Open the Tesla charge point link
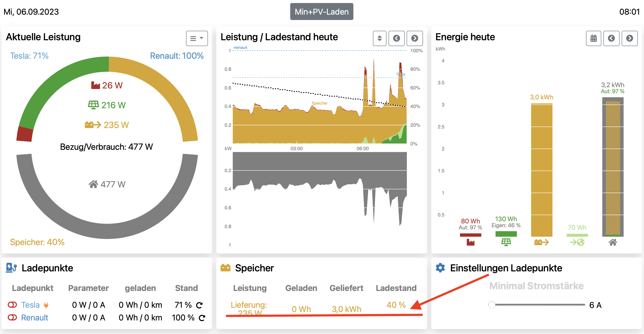Viewport: 644px width, 334px height. tap(30, 305)
